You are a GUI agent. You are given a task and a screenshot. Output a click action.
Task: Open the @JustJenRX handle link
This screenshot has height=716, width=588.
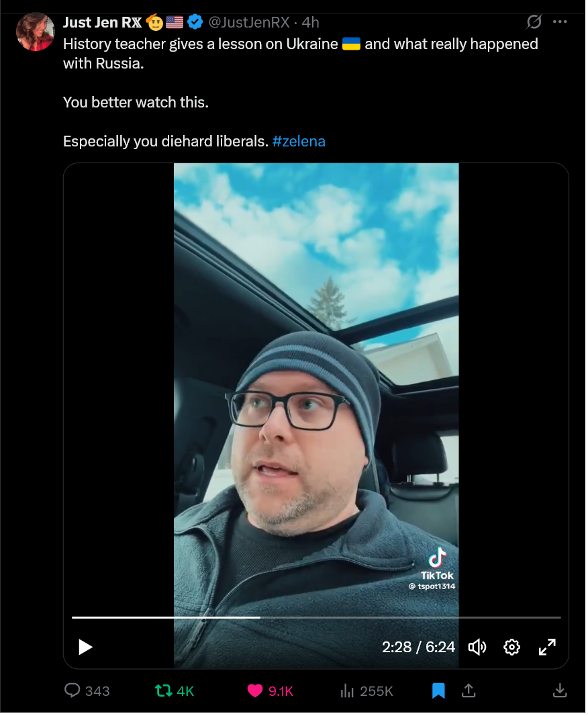click(248, 22)
